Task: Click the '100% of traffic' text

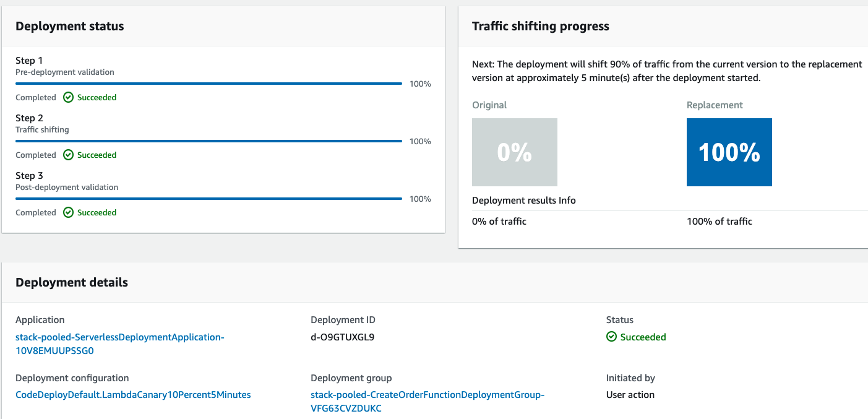Action: point(720,222)
